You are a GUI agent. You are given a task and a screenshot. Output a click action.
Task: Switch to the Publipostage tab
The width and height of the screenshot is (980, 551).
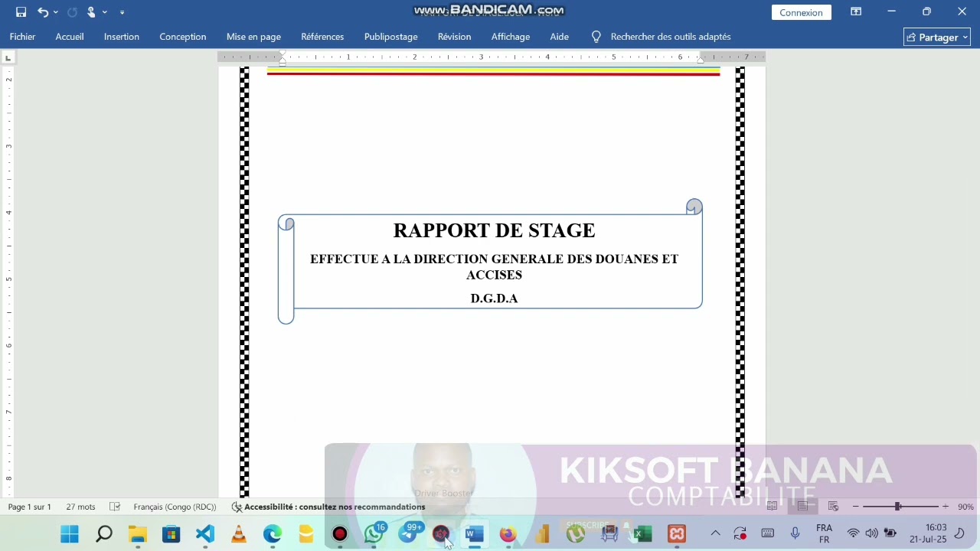point(391,37)
